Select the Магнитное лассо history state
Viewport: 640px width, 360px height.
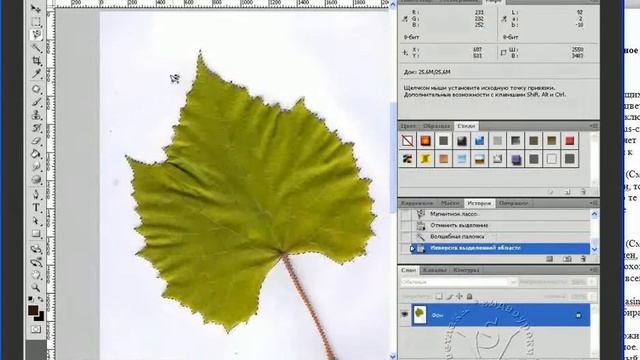pos(500,214)
